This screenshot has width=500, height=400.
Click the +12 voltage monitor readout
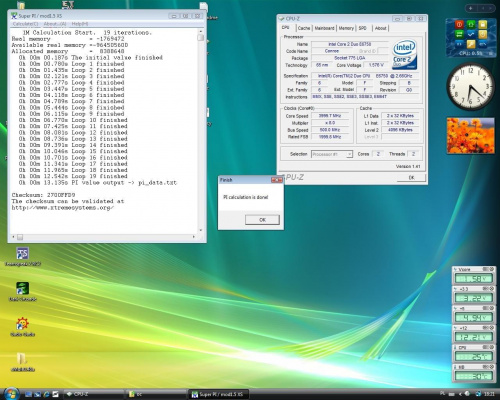coord(473,337)
